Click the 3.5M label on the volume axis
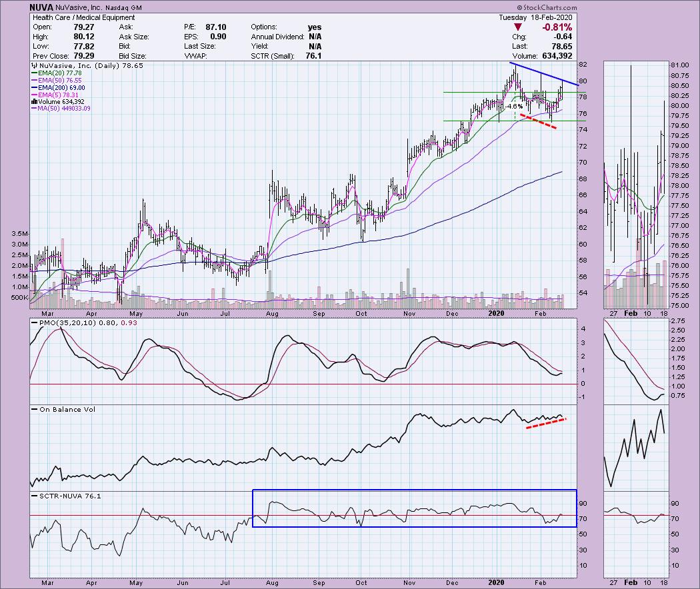700x589 pixels. tap(21, 234)
